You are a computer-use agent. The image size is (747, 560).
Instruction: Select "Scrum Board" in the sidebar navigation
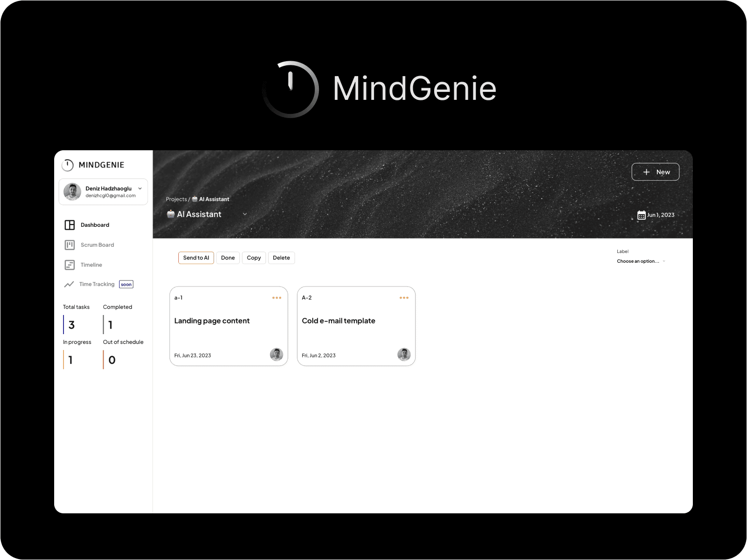97,245
